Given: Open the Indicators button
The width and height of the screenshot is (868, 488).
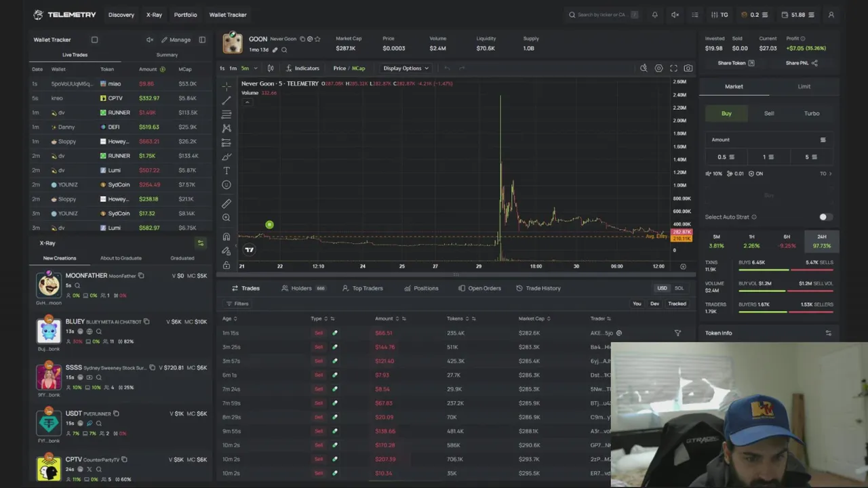Looking at the screenshot, I should pyautogui.click(x=302, y=68).
